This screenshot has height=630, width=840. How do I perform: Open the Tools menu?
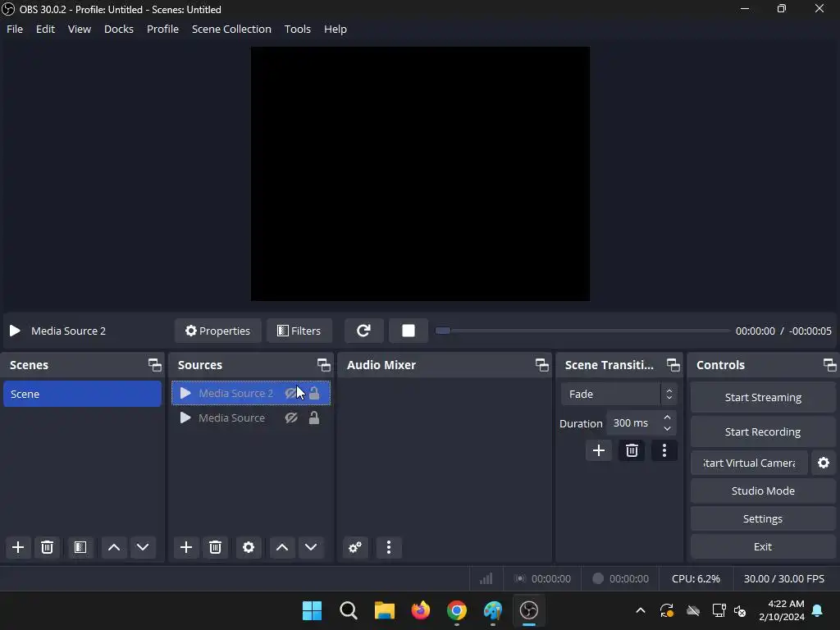[x=297, y=29]
